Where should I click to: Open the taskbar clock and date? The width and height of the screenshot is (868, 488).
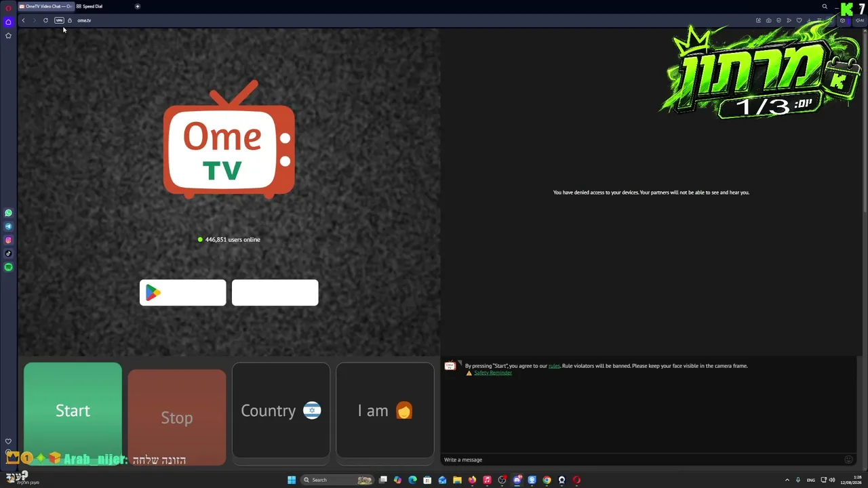tap(851, 480)
